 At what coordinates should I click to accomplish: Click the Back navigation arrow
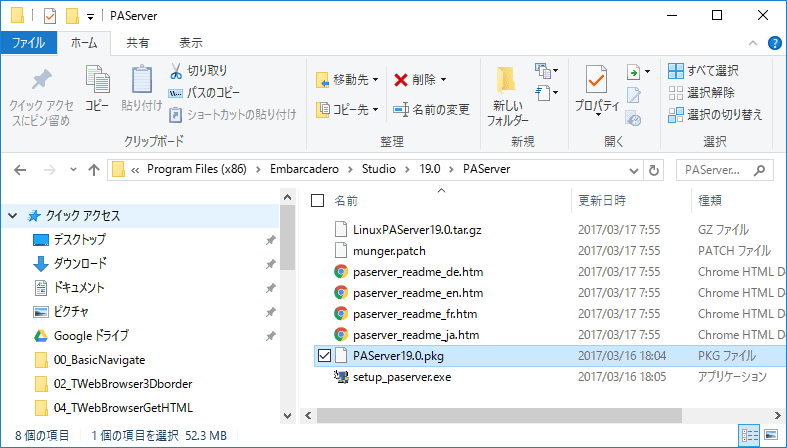[20, 170]
